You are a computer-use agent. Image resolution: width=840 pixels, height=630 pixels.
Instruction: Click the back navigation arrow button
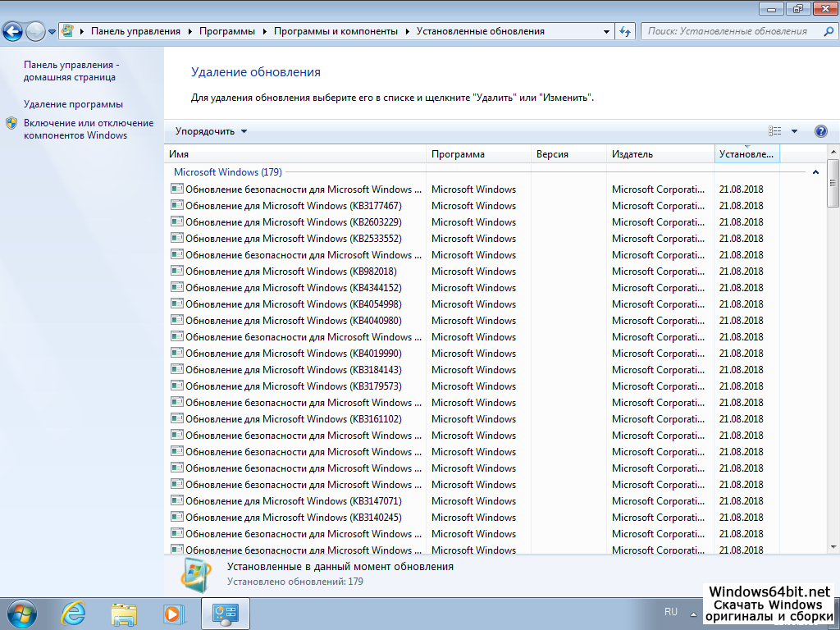point(12,31)
